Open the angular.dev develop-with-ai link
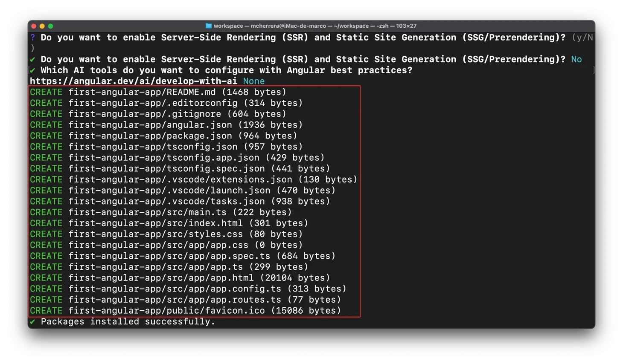Image resolution: width=623 pixels, height=364 pixels. (x=133, y=81)
